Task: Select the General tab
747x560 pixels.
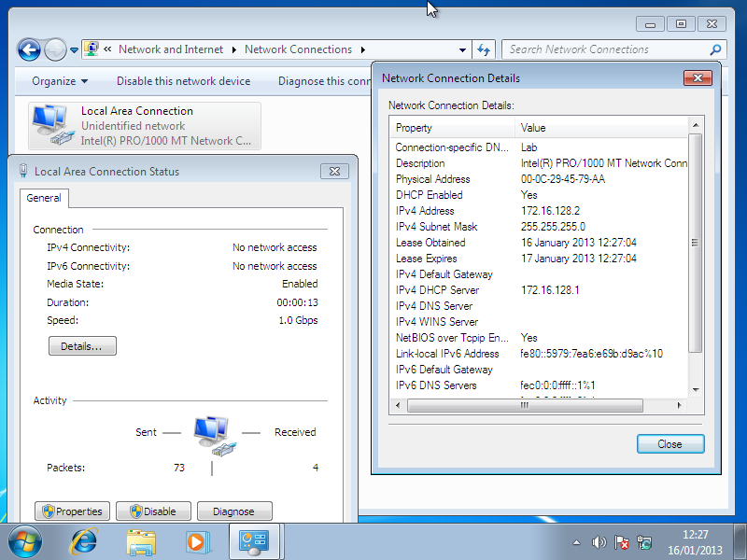Action: pyautogui.click(x=44, y=198)
